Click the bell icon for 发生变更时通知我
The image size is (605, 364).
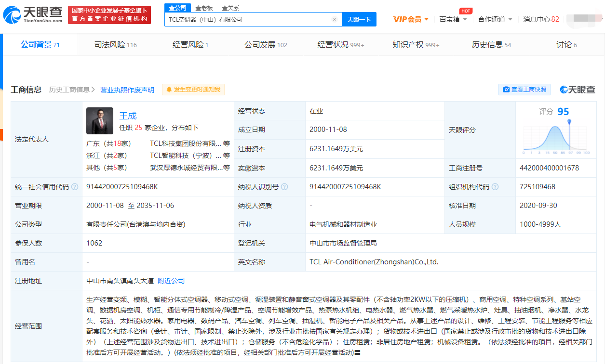pos(169,90)
